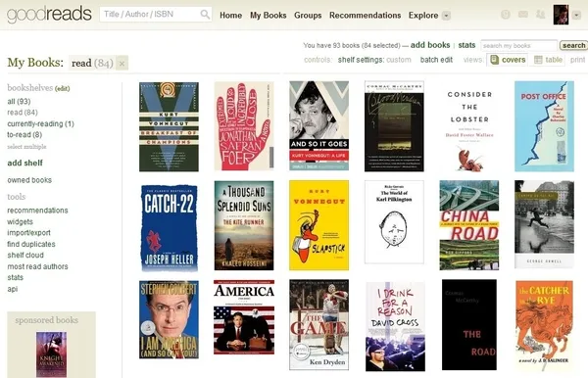Open the import/export tool
The image size is (588, 378).
[x=28, y=233]
